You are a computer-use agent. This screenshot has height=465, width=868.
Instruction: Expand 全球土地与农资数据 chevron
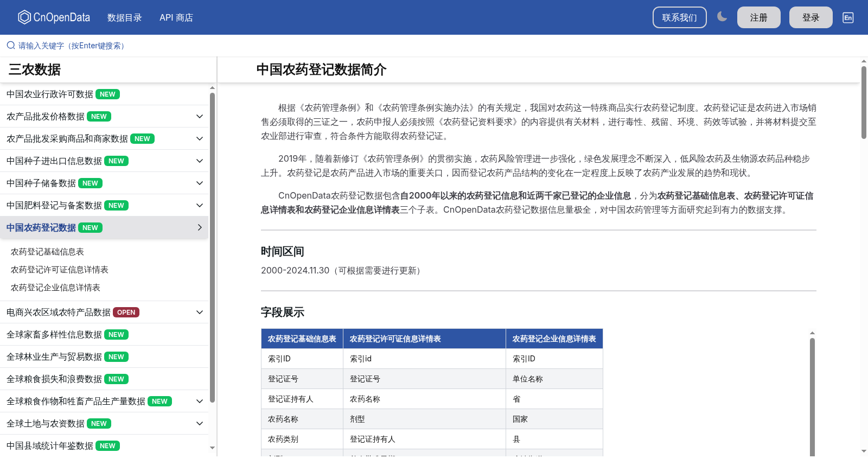(x=200, y=424)
